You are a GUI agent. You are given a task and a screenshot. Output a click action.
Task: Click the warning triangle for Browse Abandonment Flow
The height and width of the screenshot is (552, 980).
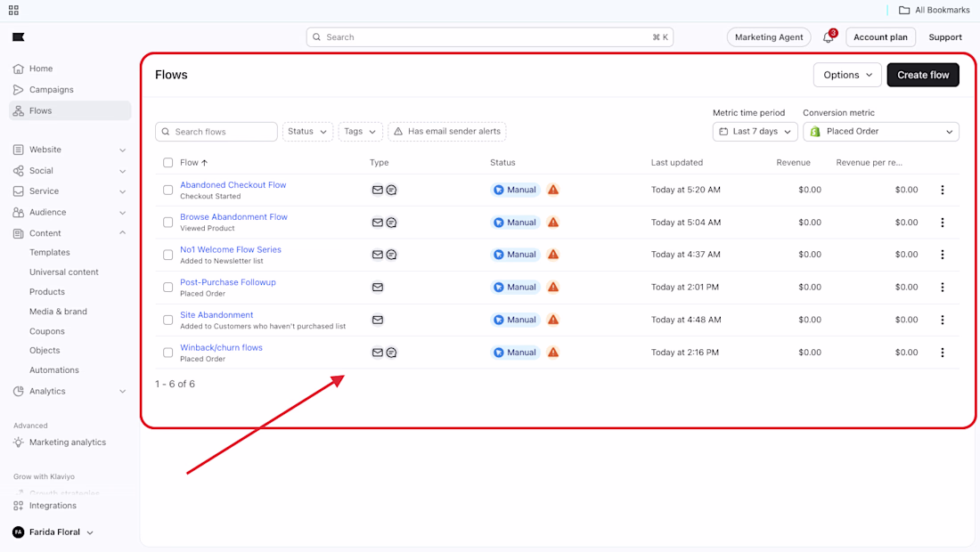pos(553,222)
